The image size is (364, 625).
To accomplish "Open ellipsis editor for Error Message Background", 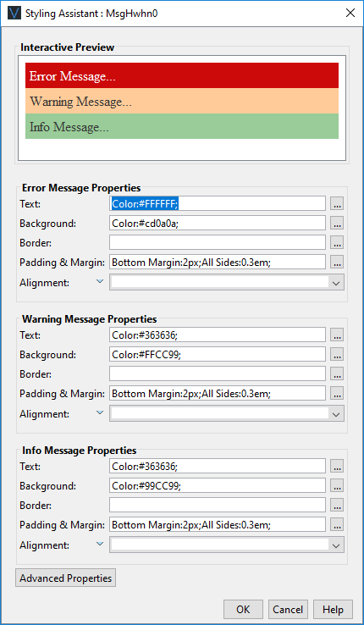I will 337,223.
